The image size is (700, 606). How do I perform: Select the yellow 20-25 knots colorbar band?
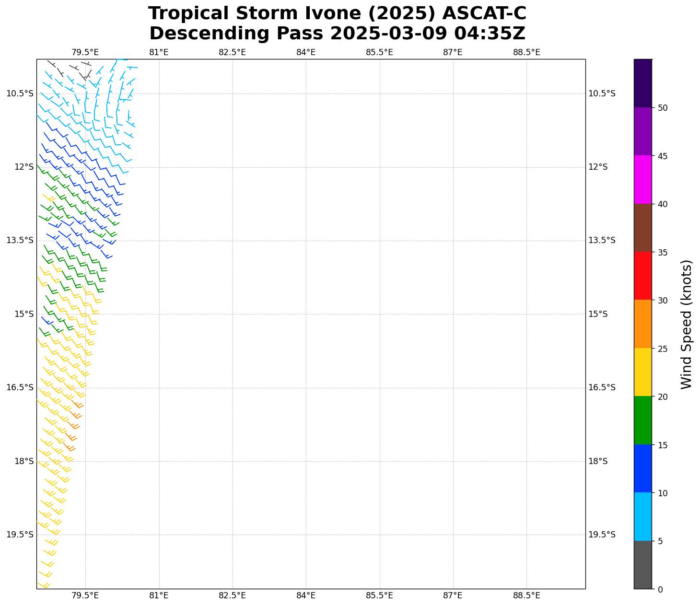pyautogui.click(x=642, y=372)
